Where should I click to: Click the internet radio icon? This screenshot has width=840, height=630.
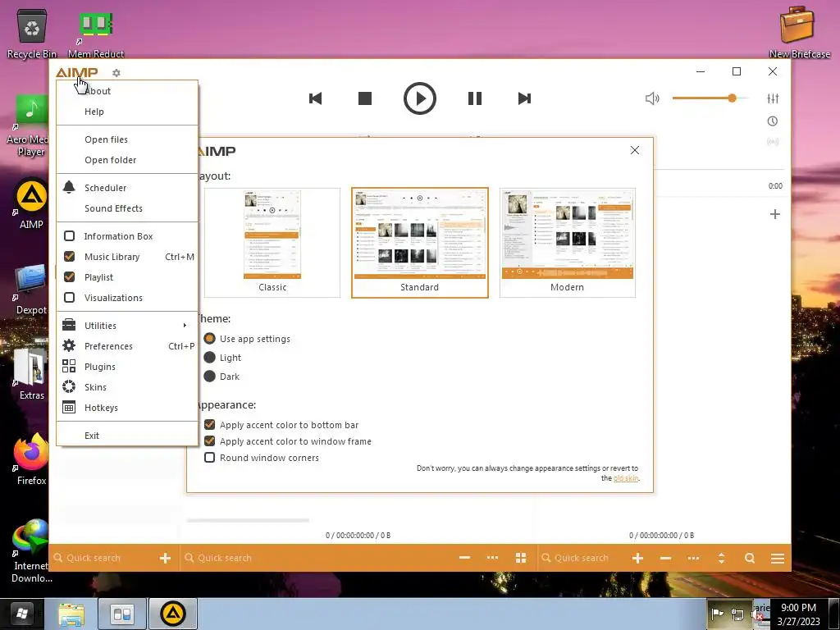[773, 142]
